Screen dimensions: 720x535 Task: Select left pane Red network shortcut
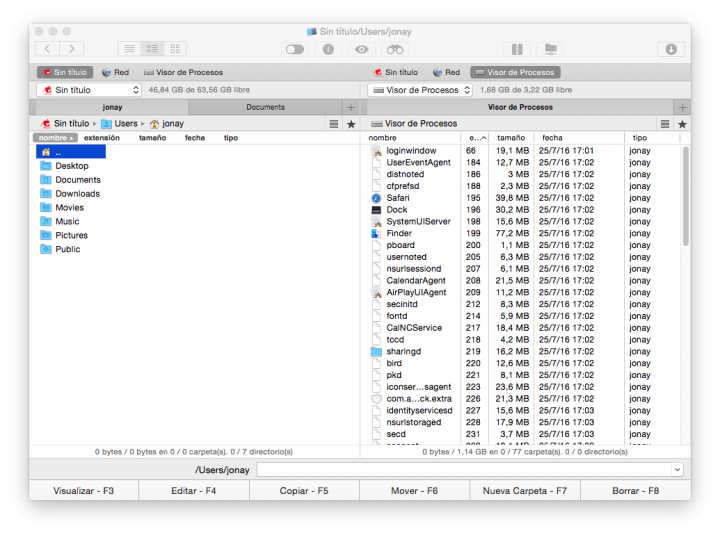pyautogui.click(x=116, y=72)
